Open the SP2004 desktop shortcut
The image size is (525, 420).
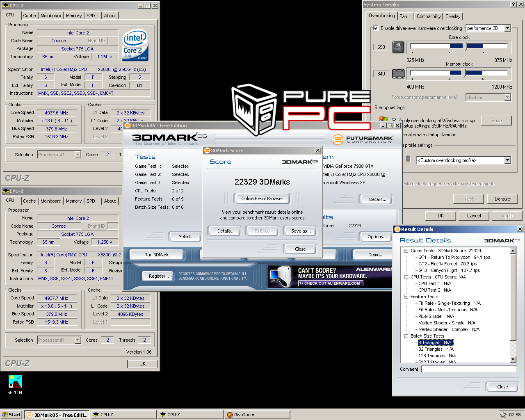coord(15,385)
